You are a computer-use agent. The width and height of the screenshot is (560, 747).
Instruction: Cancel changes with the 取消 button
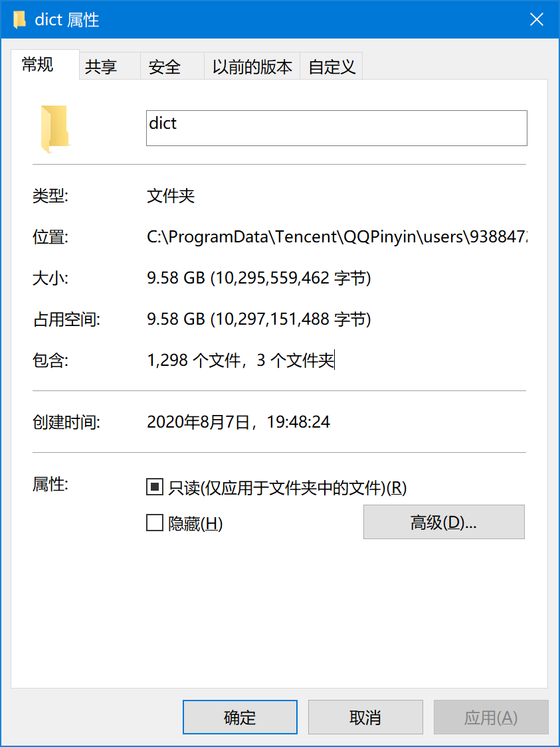point(365,717)
